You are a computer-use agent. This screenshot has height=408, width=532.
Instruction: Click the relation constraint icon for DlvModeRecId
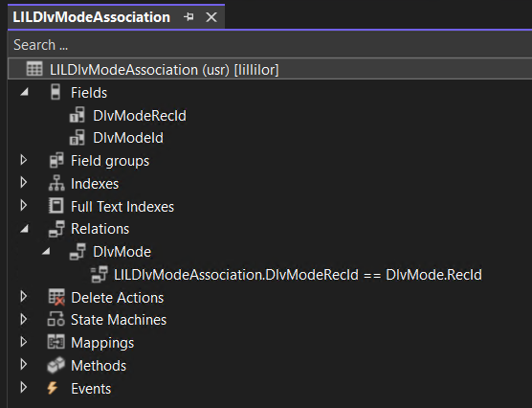[100, 275]
